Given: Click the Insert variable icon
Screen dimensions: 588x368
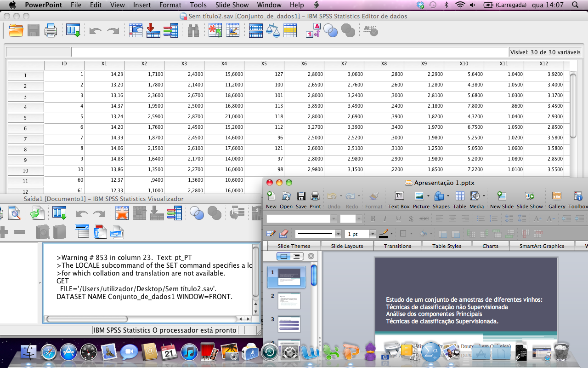Looking at the screenshot, I should click(233, 31).
